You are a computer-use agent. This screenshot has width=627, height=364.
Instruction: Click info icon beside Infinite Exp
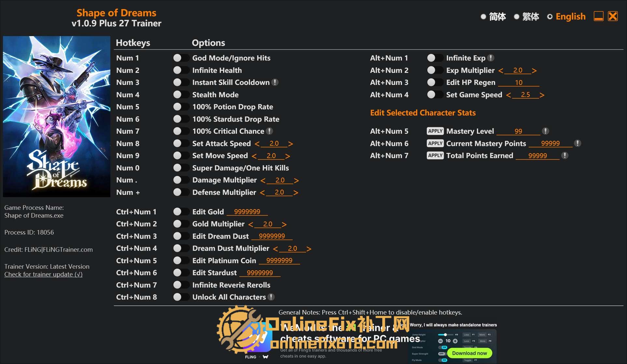(x=491, y=58)
